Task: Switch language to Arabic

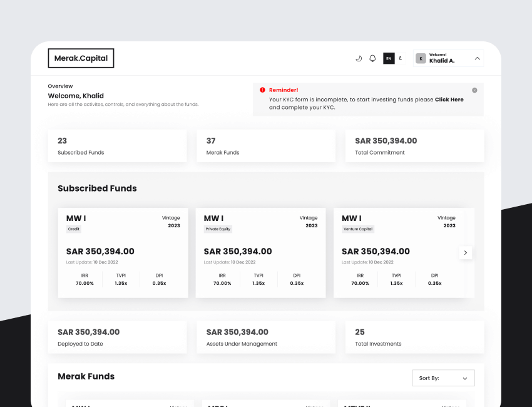Action: pyautogui.click(x=401, y=58)
